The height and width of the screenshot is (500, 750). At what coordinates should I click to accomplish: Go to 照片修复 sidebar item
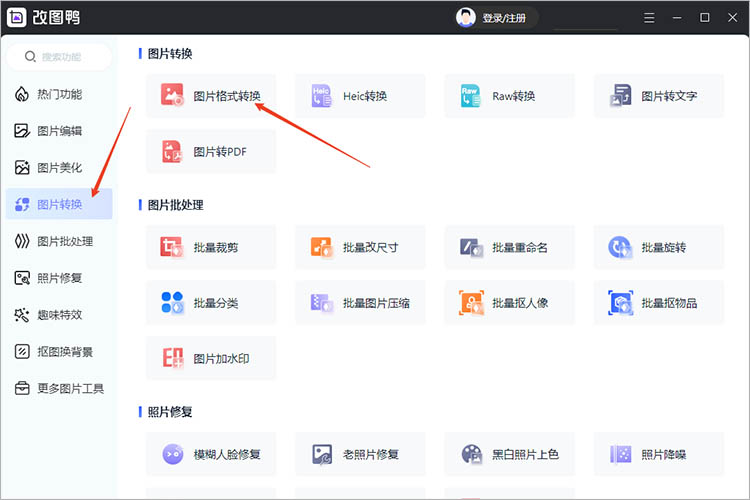click(x=59, y=278)
